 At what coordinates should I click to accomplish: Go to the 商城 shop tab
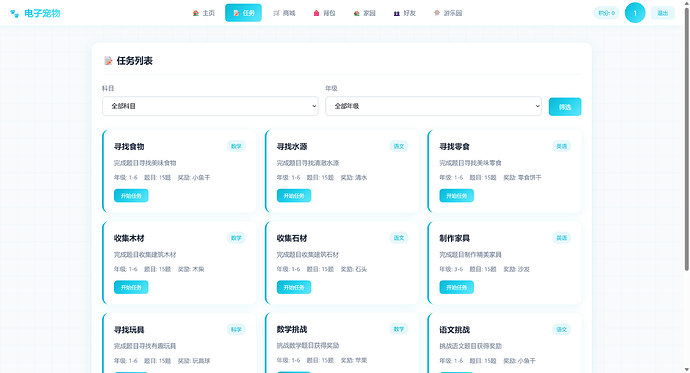click(284, 13)
